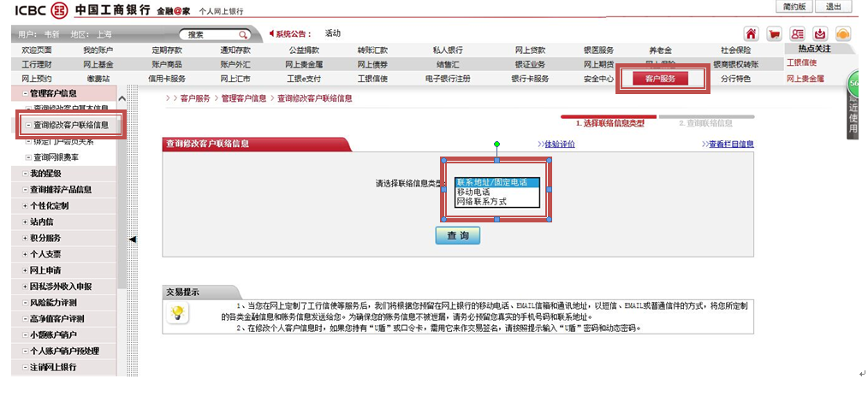The width and height of the screenshot is (868, 408).
Task: Select 移动电话 in the contact type list
Action: (473, 192)
